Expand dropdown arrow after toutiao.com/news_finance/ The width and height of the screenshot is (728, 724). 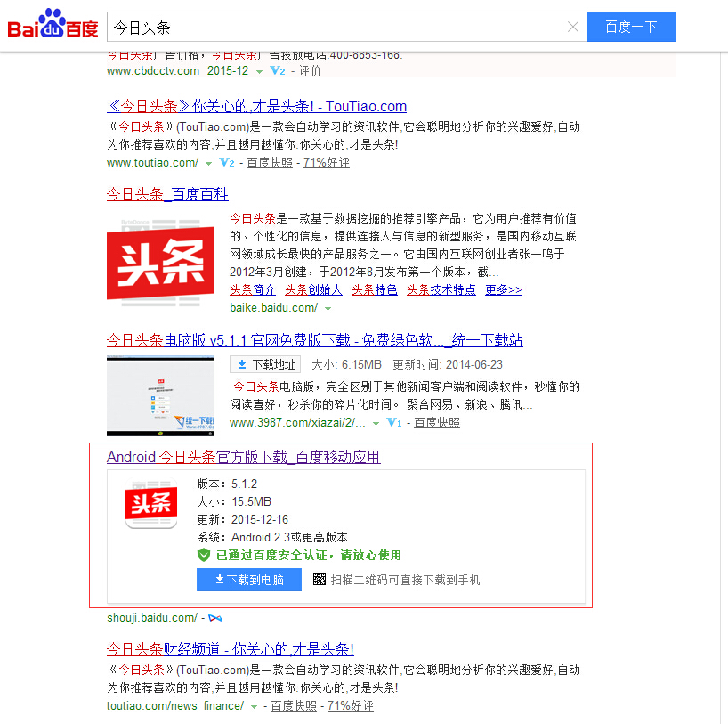pyautogui.click(x=254, y=707)
